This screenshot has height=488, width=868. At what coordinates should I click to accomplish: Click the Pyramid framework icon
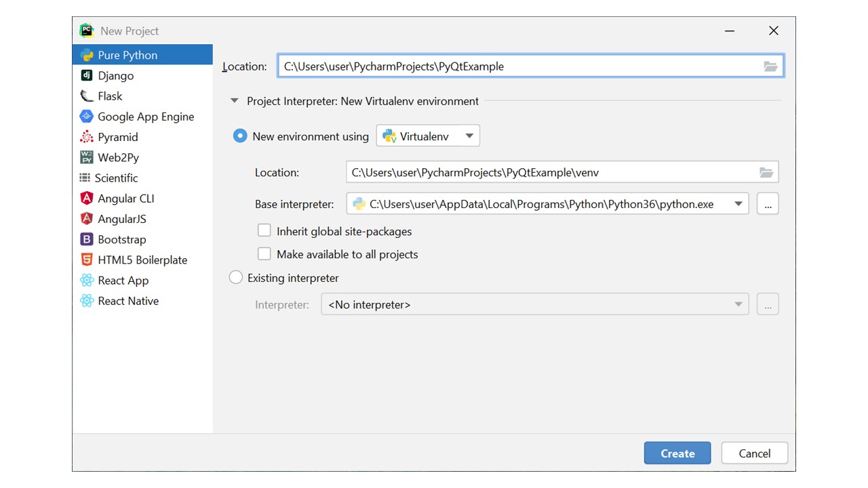[87, 137]
